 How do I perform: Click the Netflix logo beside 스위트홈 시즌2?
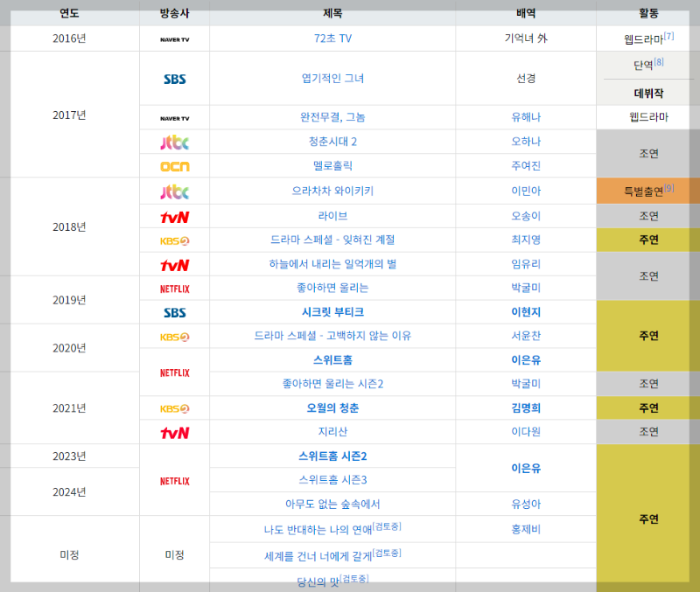pyautogui.click(x=174, y=481)
